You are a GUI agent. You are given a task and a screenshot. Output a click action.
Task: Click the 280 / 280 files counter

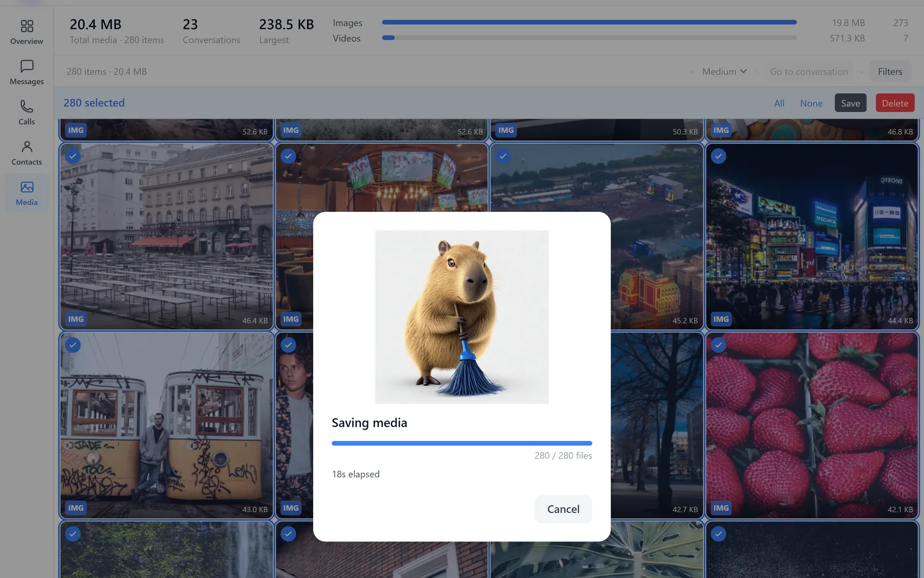(x=563, y=455)
